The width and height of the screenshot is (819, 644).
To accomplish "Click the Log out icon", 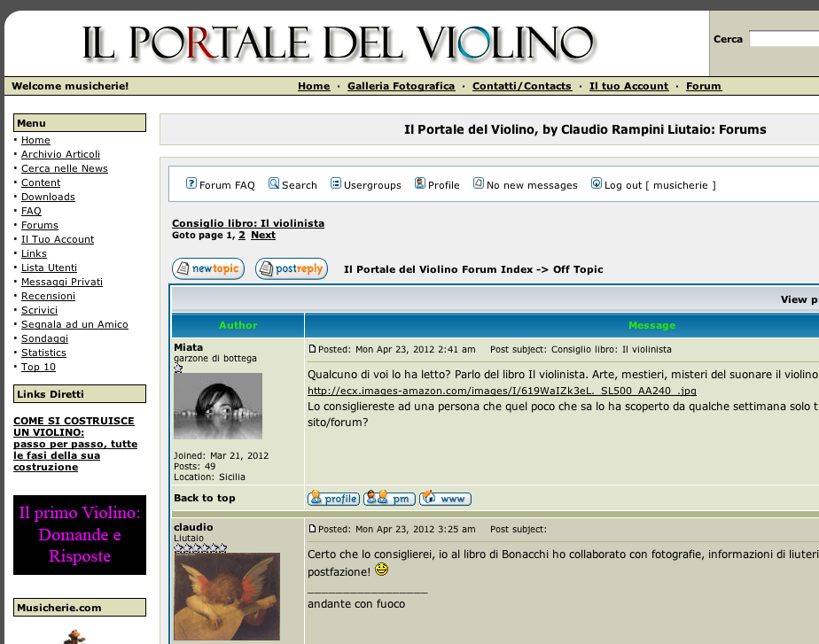I will [597, 183].
